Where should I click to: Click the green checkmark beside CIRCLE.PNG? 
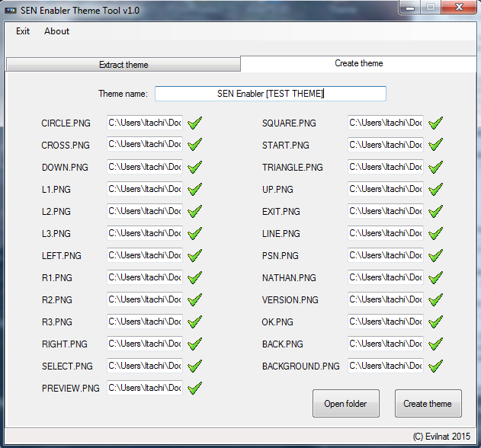(x=195, y=123)
